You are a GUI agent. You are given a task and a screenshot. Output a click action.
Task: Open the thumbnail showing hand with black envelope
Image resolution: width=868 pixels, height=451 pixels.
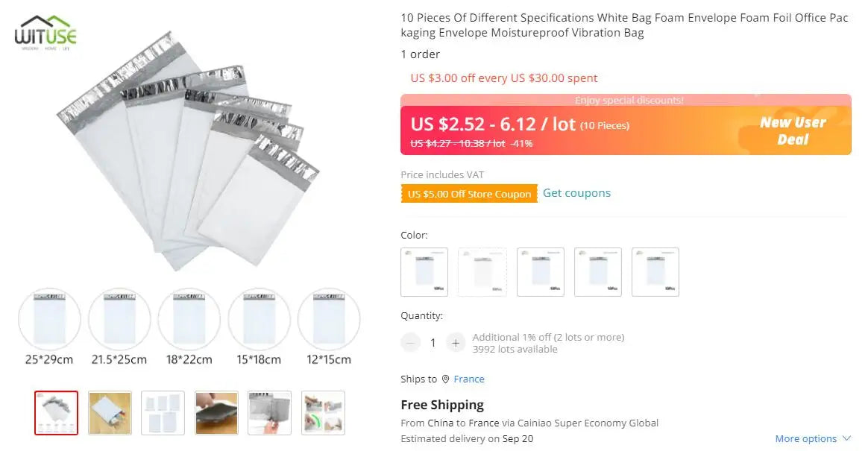(x=216, y=413)
